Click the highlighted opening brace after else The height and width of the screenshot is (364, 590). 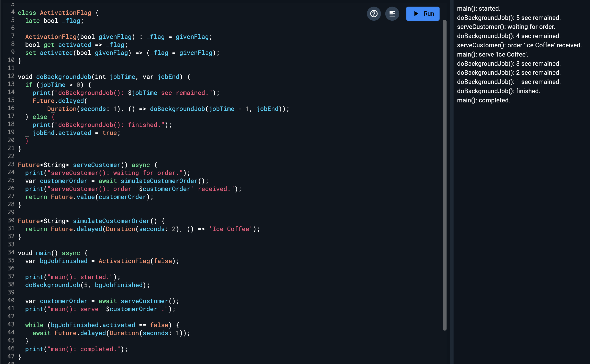[53, 117]
